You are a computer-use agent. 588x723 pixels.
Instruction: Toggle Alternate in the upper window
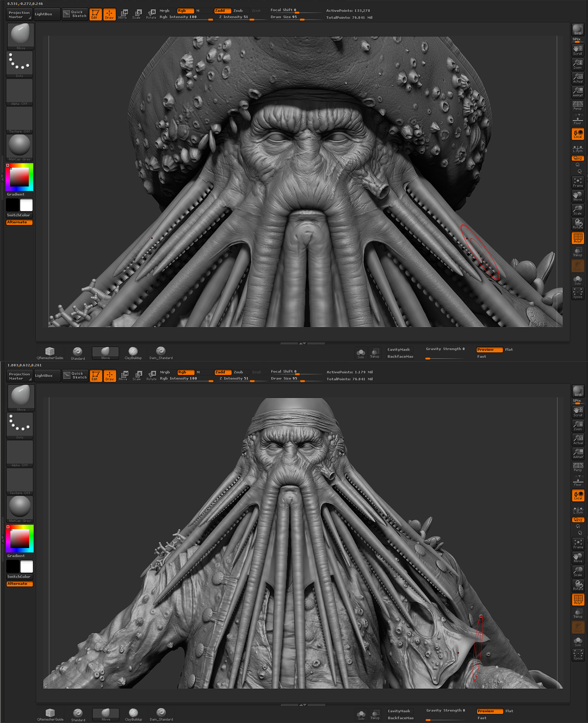19,222
